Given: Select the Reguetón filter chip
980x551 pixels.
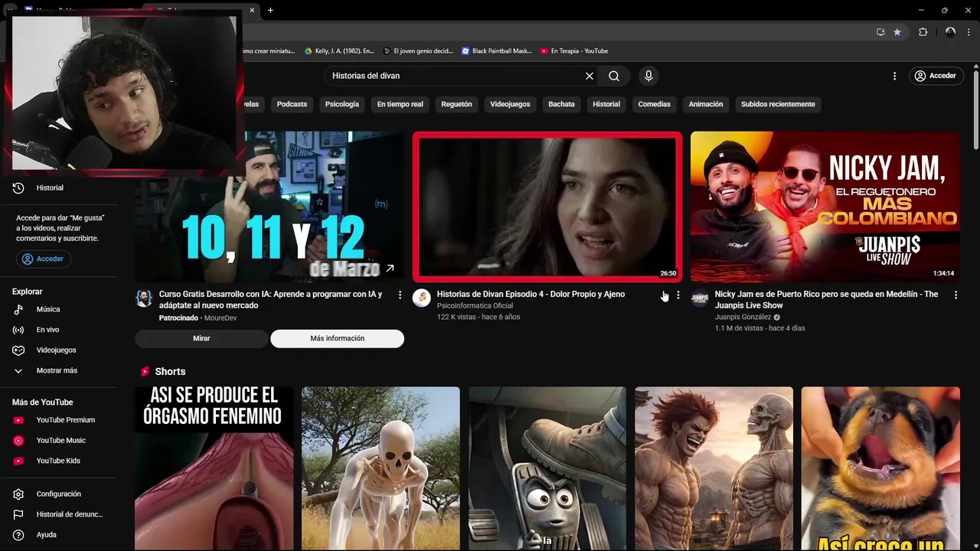Looking at the screenshot, I should (456, 104).
